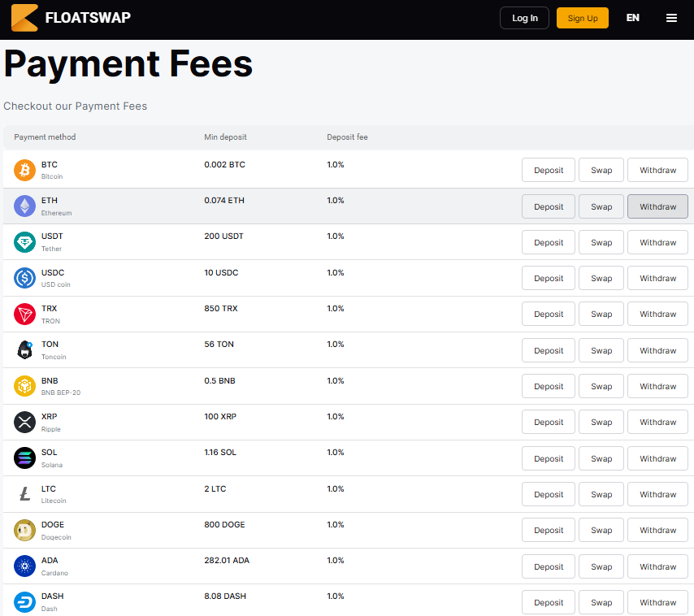Image resolution: width=694 pixels, height=616 pixels.
Task: Click the FloatSwap logo icon
Action: coord(24,18)
